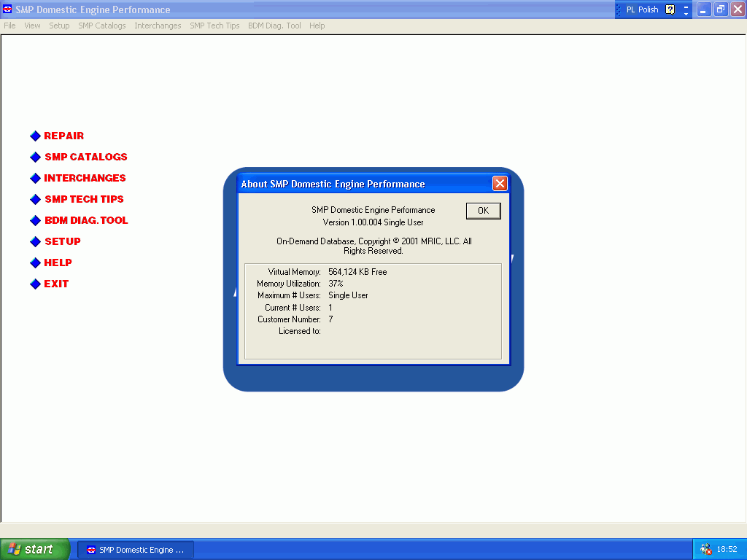Open the REPAIR section
This screenshot has width=747, height=560.
click(64, 136)
